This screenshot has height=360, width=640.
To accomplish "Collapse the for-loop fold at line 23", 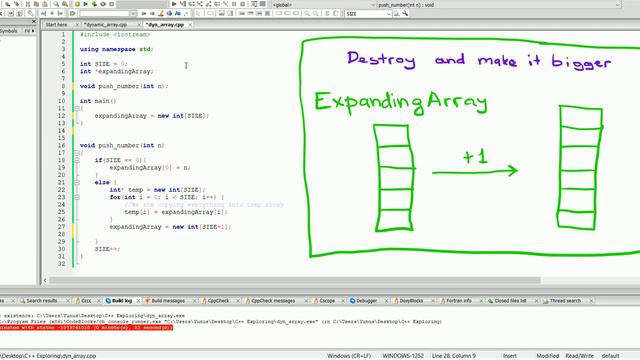I will coord(77,197).
